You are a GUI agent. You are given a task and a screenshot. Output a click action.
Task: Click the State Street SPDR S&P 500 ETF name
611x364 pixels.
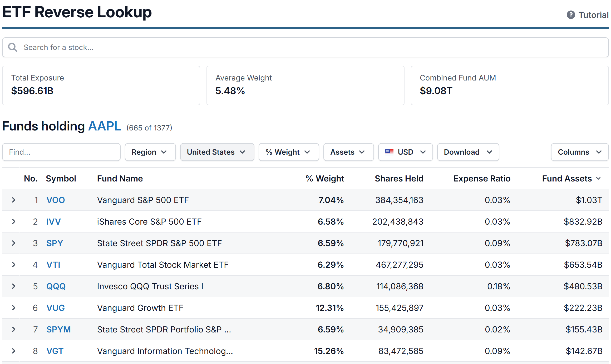point(159,243)
